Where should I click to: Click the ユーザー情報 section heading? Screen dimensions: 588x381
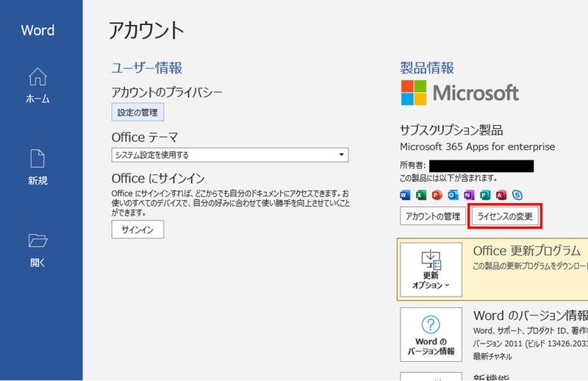point(146,68)
